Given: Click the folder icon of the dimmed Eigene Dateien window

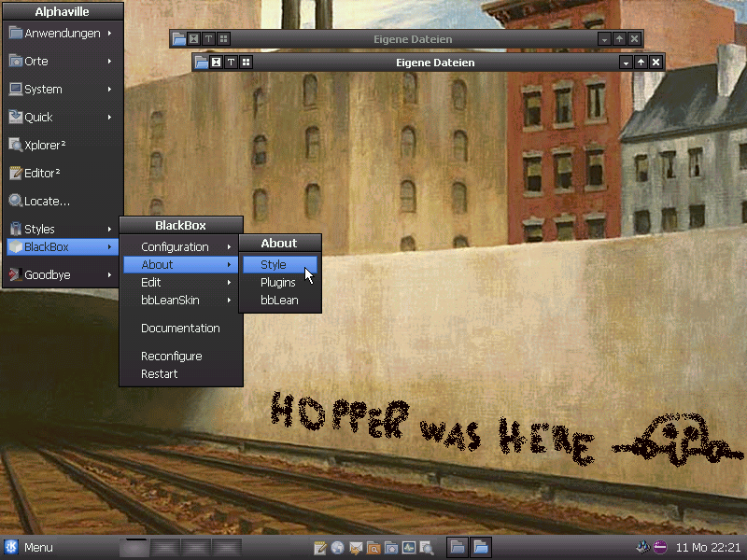Looking at the screenshot, I should click(179, 39).
